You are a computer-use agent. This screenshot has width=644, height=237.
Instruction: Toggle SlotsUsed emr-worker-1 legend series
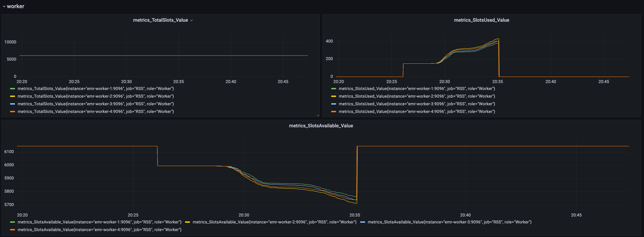(417, 88)
